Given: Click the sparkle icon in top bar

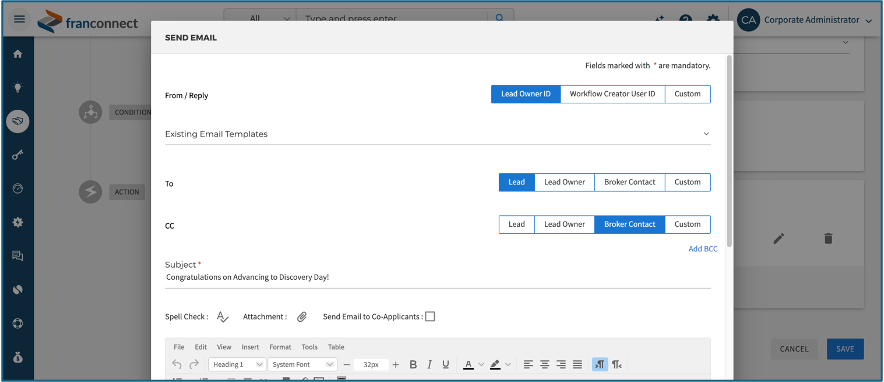Looking at the screenshot, I should (x=659, y=19).
